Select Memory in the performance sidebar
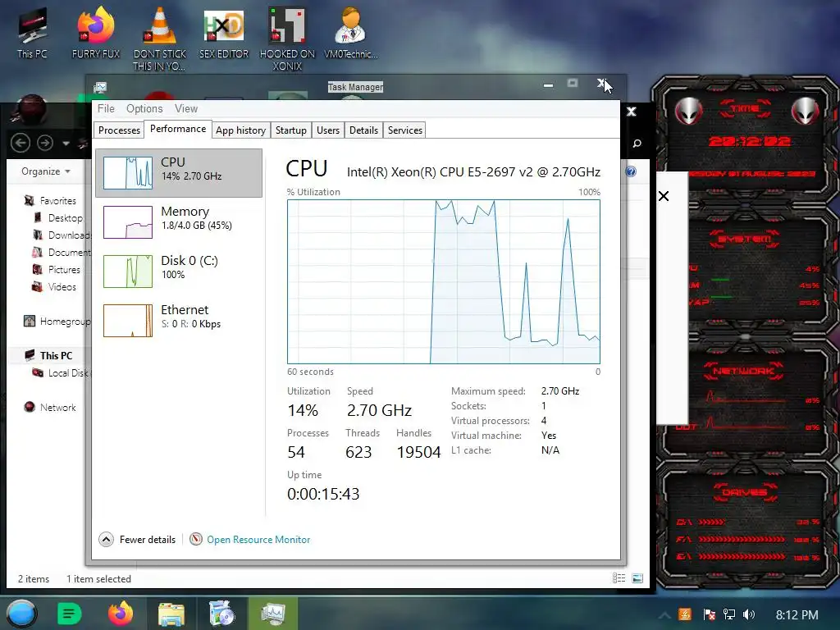The width and height of the screenshot is (840, 630). pyautogui.click(x=179, y=221)
